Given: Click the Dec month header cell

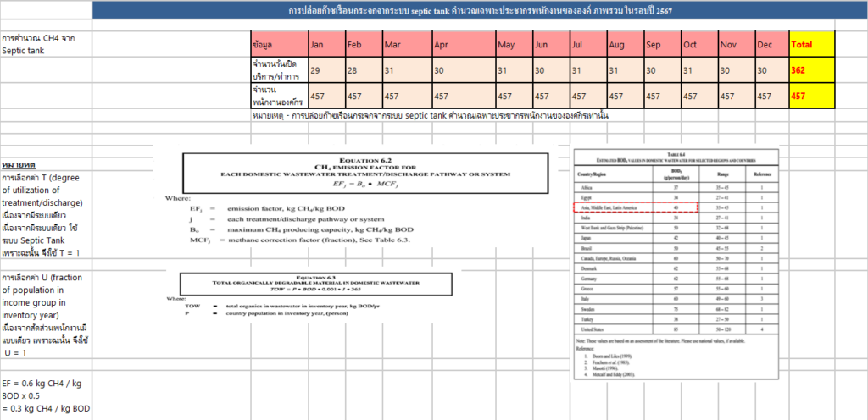Looking at the screenshot, I should click(x=771, y=44).
